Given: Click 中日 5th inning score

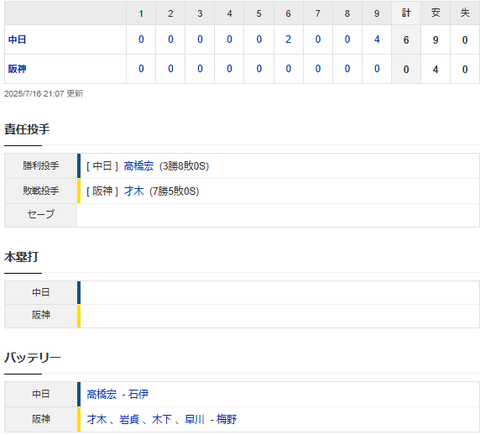Looking at the screenshot, I should click(x=259, y=39).
